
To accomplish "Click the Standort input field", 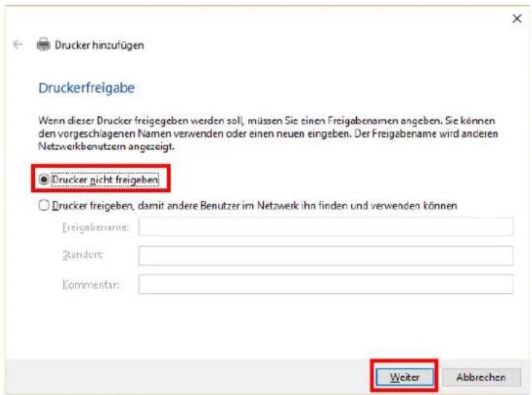I will click(326, 255).
